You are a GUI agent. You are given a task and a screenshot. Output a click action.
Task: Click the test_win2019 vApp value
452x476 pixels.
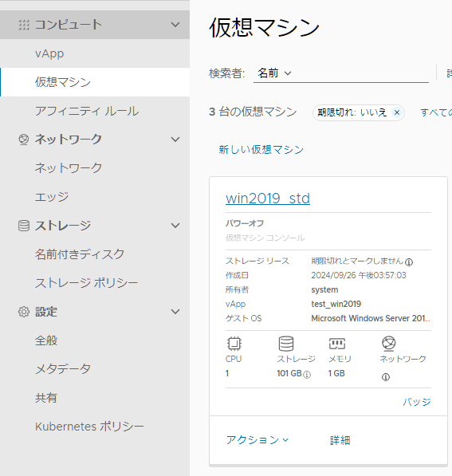point(336,304)
